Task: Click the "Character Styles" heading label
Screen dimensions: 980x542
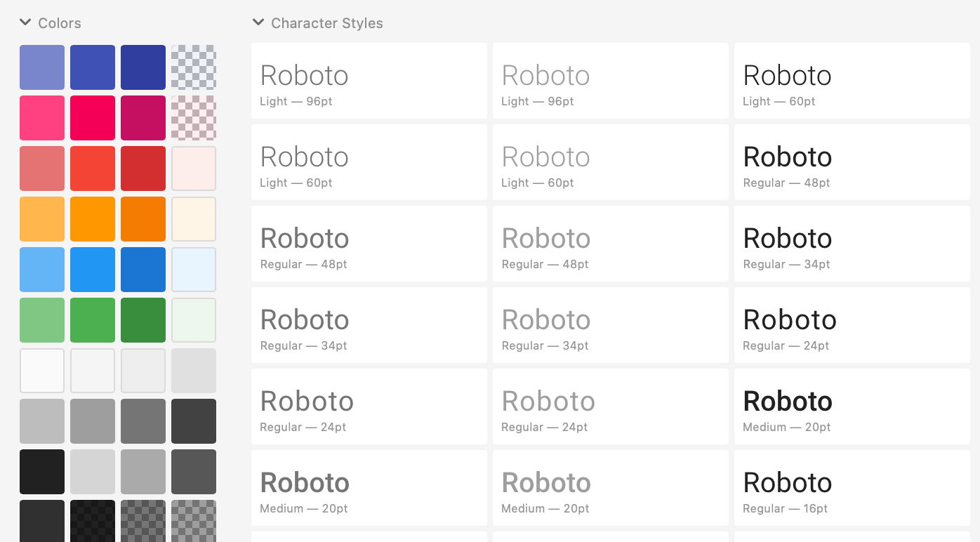Action: (x=327, y=23)
